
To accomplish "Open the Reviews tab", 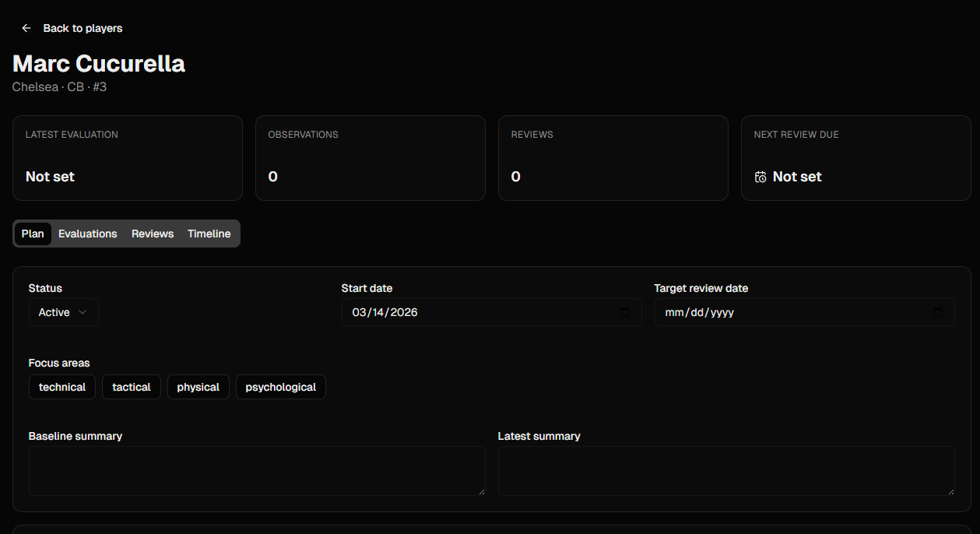I will 153,234.
